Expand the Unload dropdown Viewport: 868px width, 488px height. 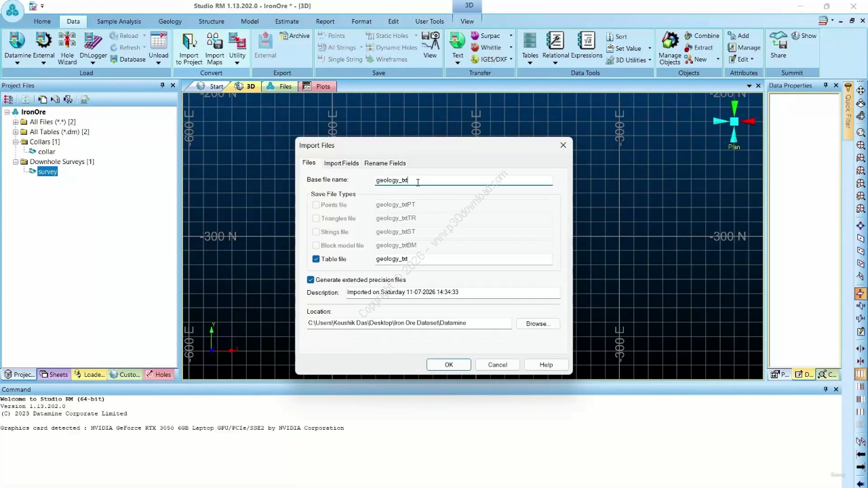pyautogui.click(x=159, y=63)
